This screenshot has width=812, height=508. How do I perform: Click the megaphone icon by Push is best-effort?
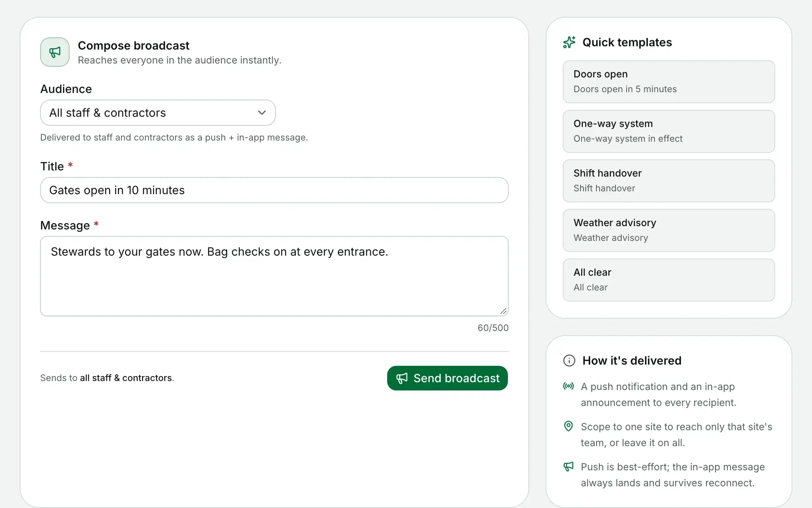pyautogui.click(x=568, y=466)
